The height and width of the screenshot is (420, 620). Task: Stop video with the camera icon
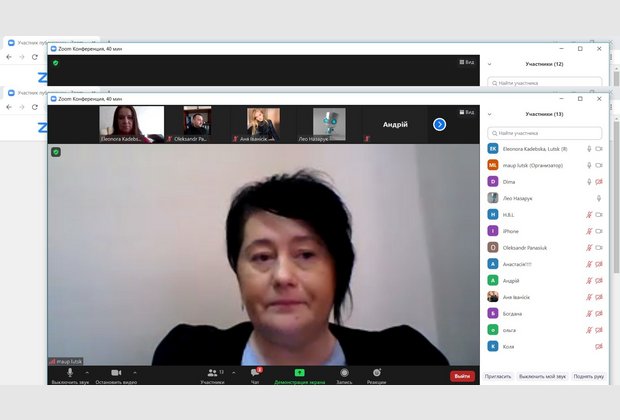116,372
